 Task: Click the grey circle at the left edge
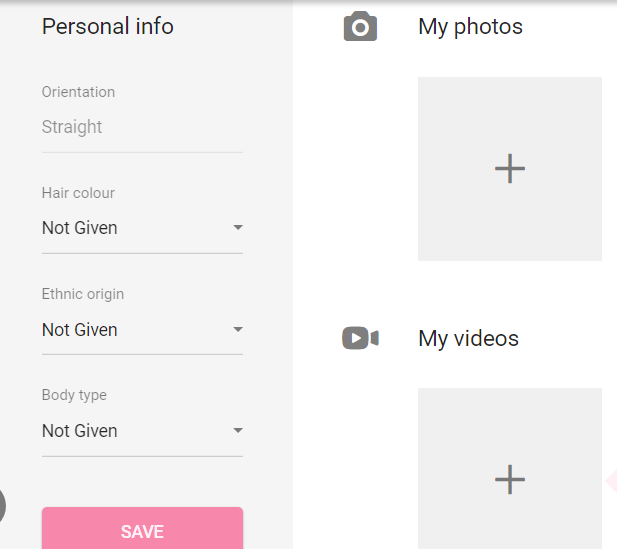(2, 506)
